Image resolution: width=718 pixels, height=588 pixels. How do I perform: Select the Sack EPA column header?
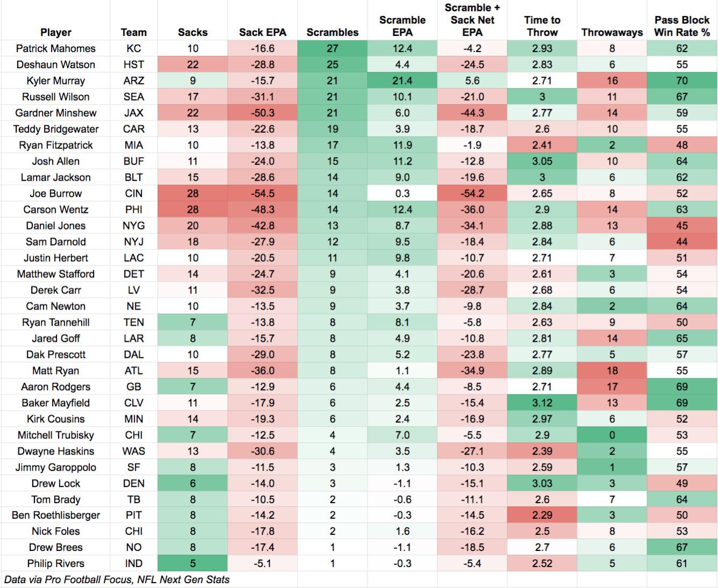pyautogui.click(x=262, y=32)
